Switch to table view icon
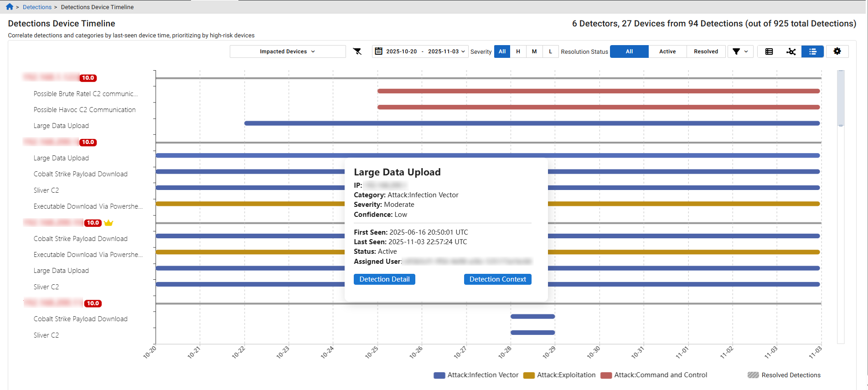 [769, 51]
